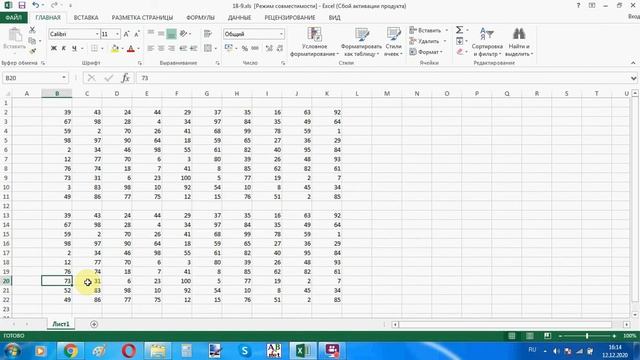Open Стили ячеек dropdown
This screenshot has width=640, height=360.
[x=393, y=42]
